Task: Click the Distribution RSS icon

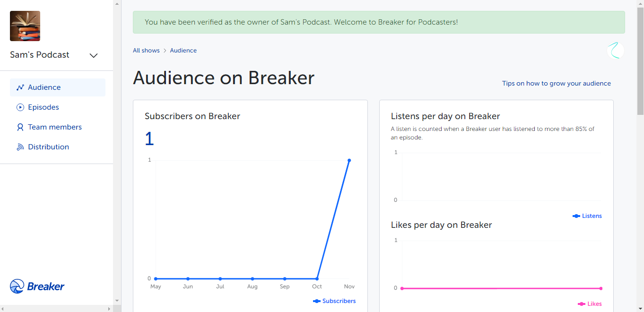Action: pyautogui.click(x=20, y=147)
